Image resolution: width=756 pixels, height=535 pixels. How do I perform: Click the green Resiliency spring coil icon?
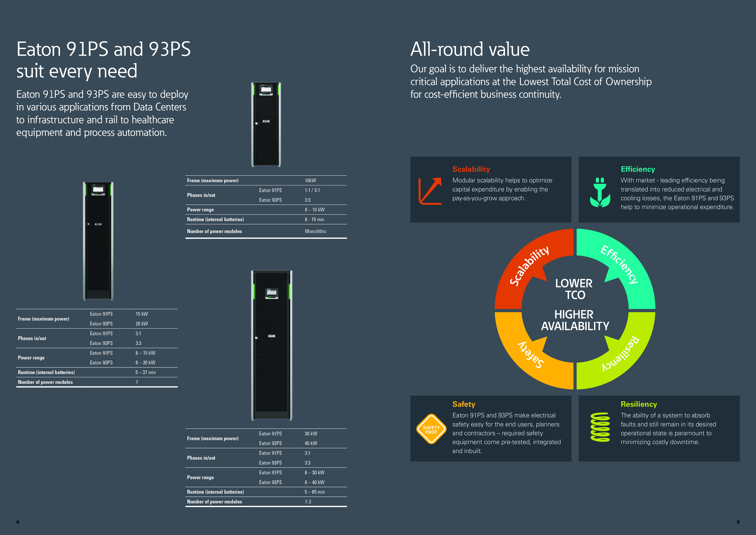click(600, 427)
